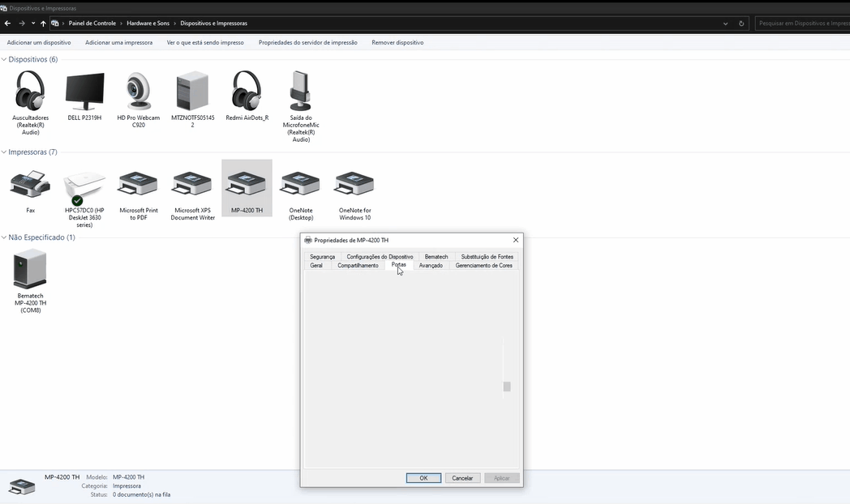Click the Cancelar button
The width and height of the screenshot is (850, 504).
point(462,478)
